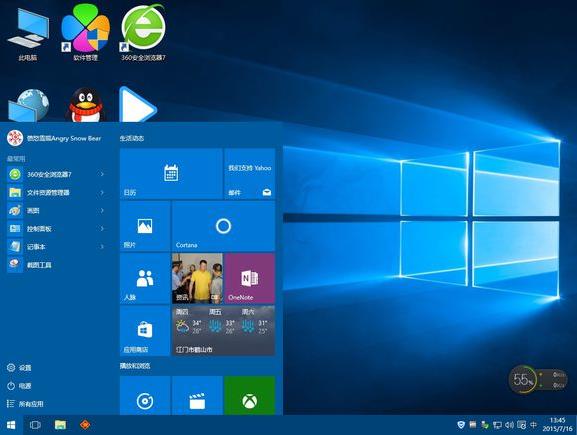Open the Groove Music disc tile

coord(145,396)
